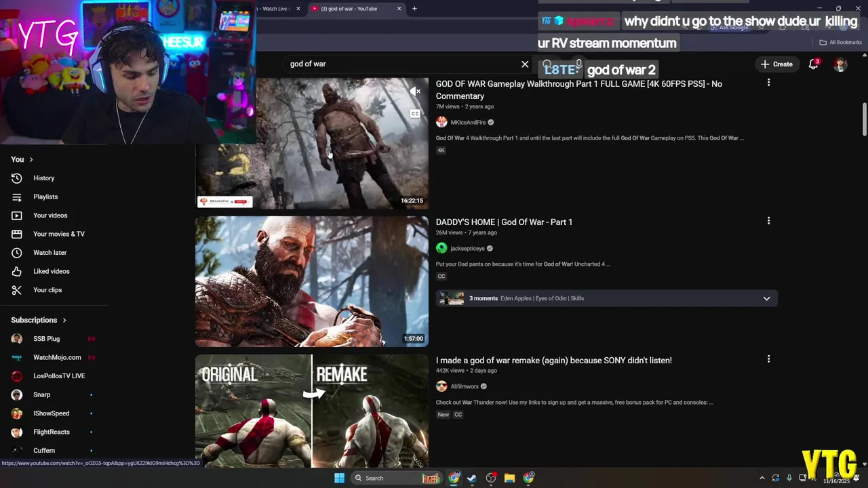Viewport: 868px width, 488px height.
Task: Open the Windows Start menu
Action: pyautogui.click(x=339, y=478)
